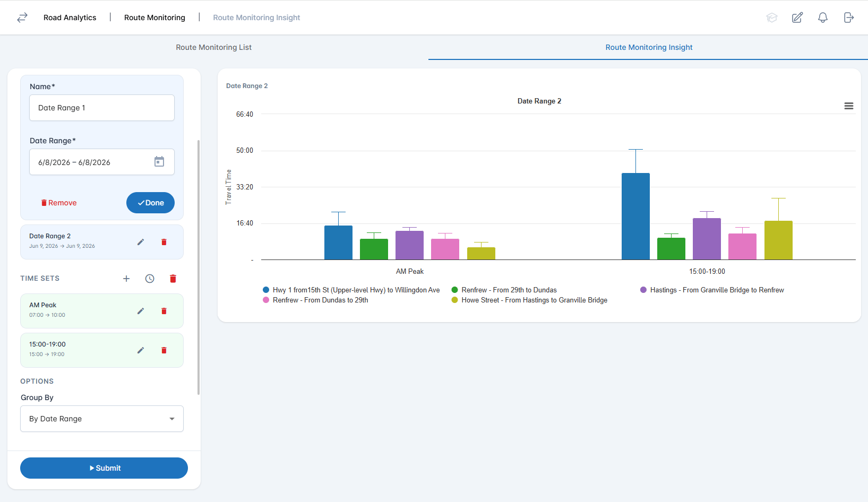The width and height of the screenshot is (868, 502).
Task: Toggle Renfrew - From Dundas to 29th series
Action: [315, 300]
